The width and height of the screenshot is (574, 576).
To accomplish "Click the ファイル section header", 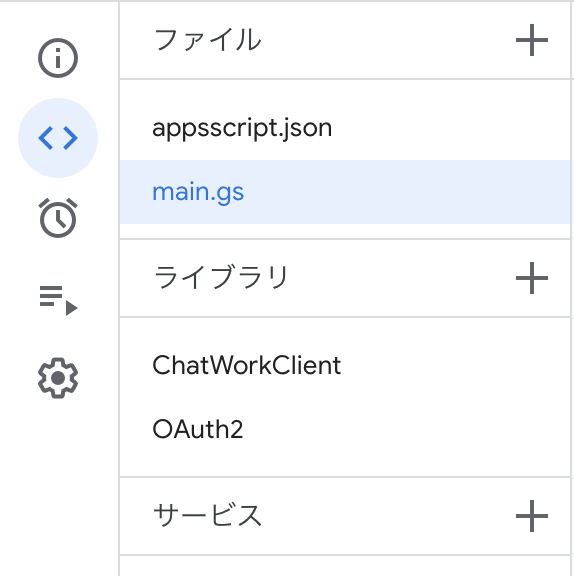I will point(207,40).
